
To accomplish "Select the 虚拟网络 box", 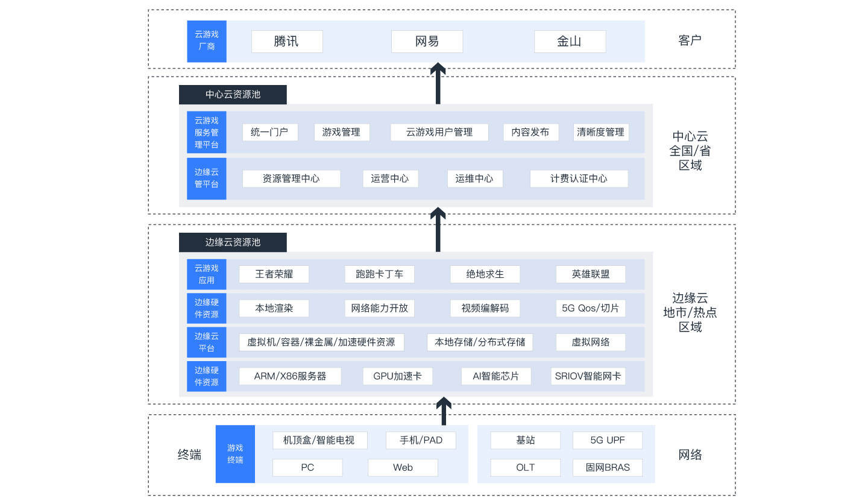I will pyautogui.click(x=591, y=342).
